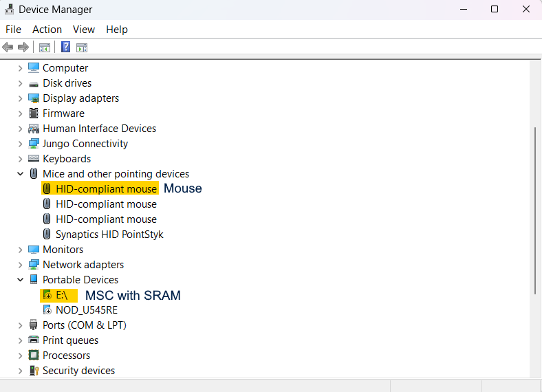542x392 pixels.
Task: Open the Action menu
Action: click(x=47, y=30)
